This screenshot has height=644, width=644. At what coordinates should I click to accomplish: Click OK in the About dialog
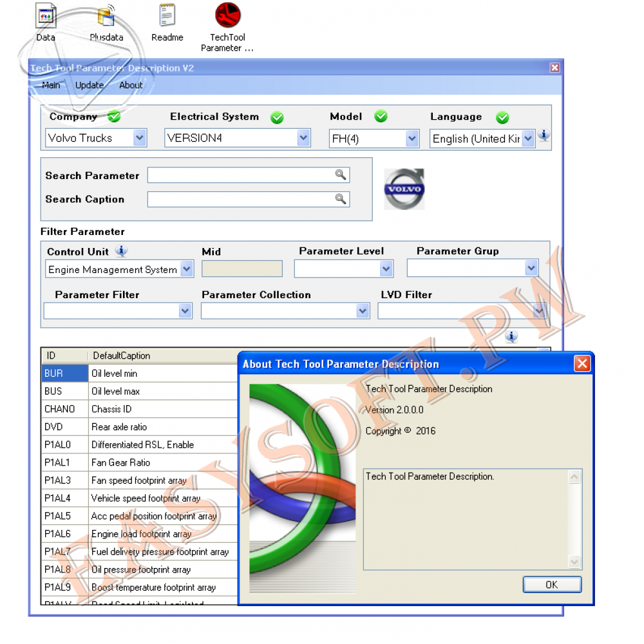tap(552, 584)
